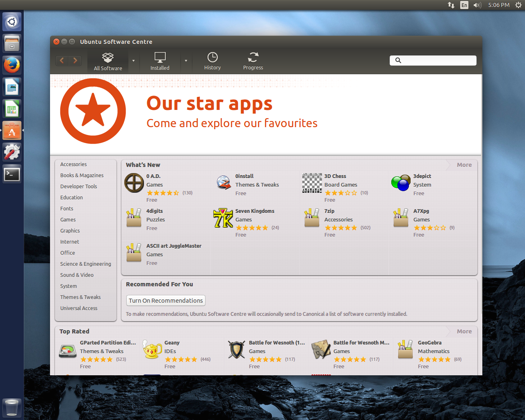This screenshot has width=525, height=420.
Task: Click the A7Xpg game icon
Action: click(401, 218)
